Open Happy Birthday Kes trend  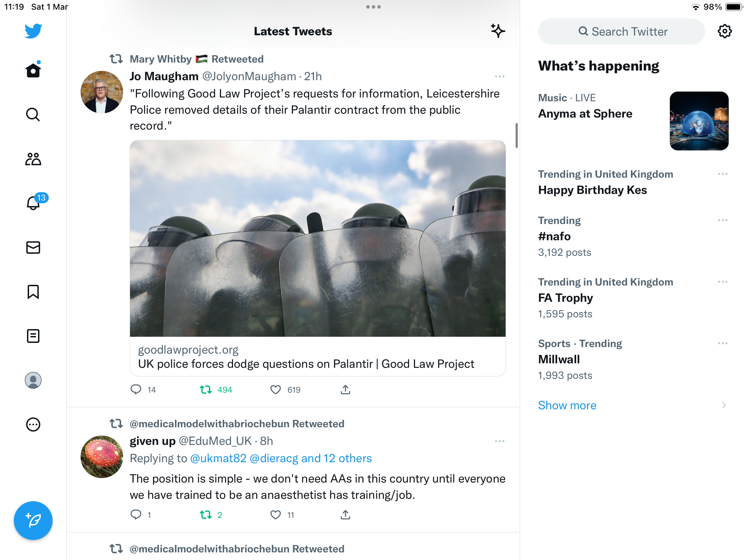click(x=592, y=190)
